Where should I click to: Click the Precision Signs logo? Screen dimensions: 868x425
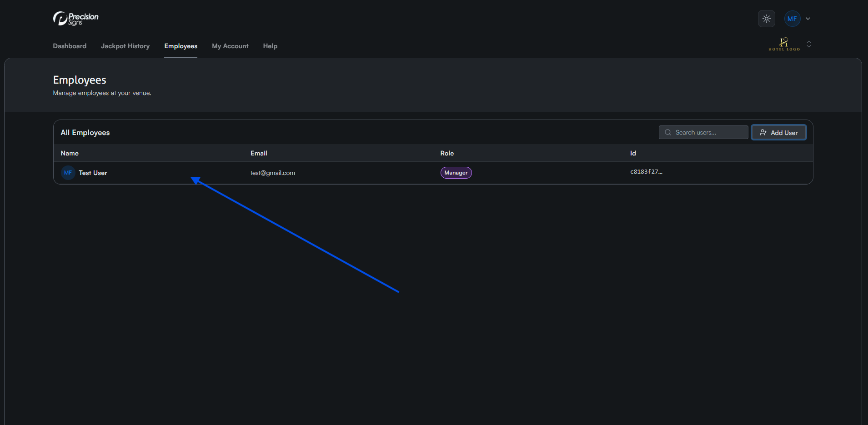[x=75, y=19]
